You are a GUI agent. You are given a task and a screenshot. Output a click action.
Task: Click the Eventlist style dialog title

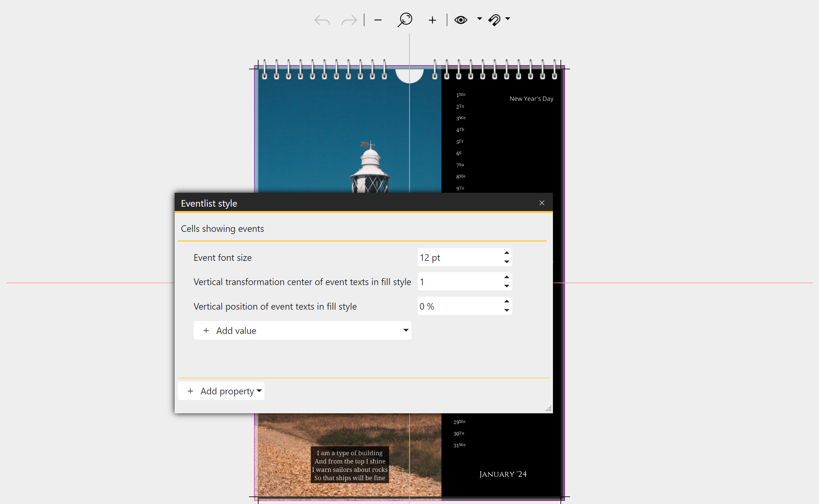[x=209, y=202]
